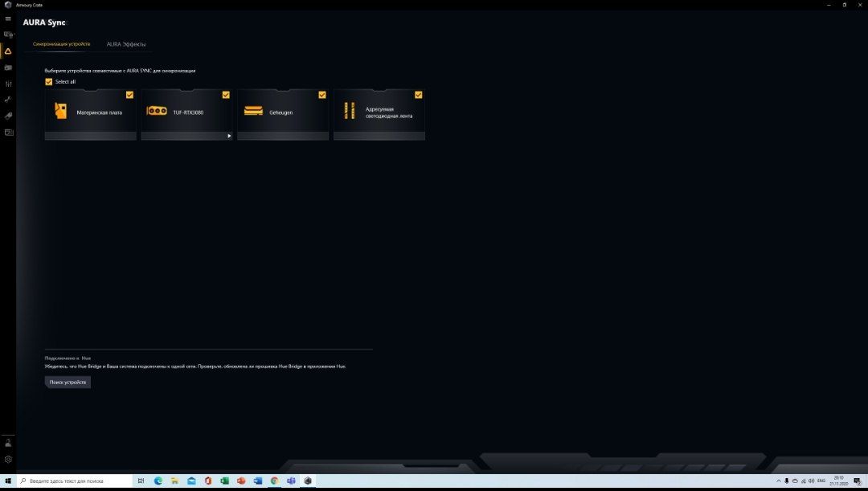
Task: Click the ENG language indicator
Action: point(821,481)
